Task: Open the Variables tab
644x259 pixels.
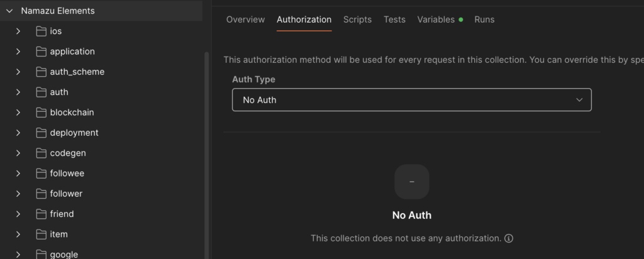Action: pos(436,19)
